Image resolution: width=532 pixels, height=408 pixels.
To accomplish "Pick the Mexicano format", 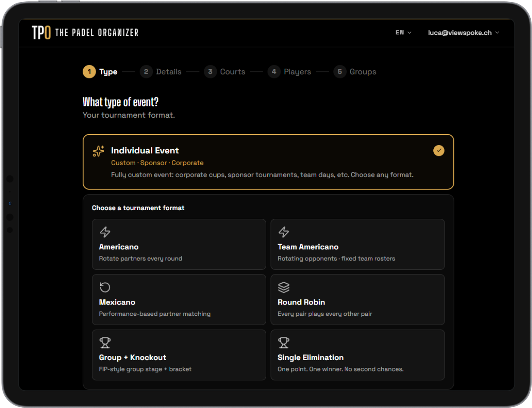I will (179, 299).
